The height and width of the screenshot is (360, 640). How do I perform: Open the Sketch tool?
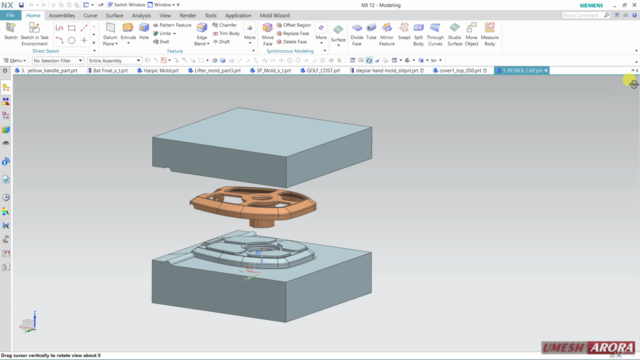click(x=11, y=31)
